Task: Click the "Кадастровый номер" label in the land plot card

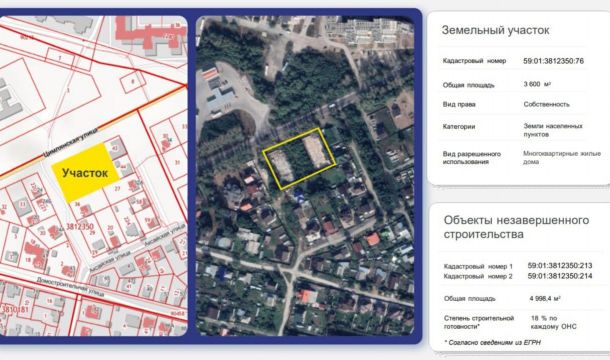Action: (x=474, y=61)
